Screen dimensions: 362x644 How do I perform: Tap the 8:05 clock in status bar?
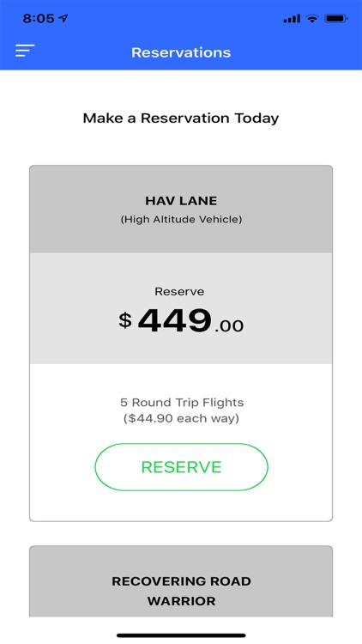pyautogui.click(x=39, y=19)
